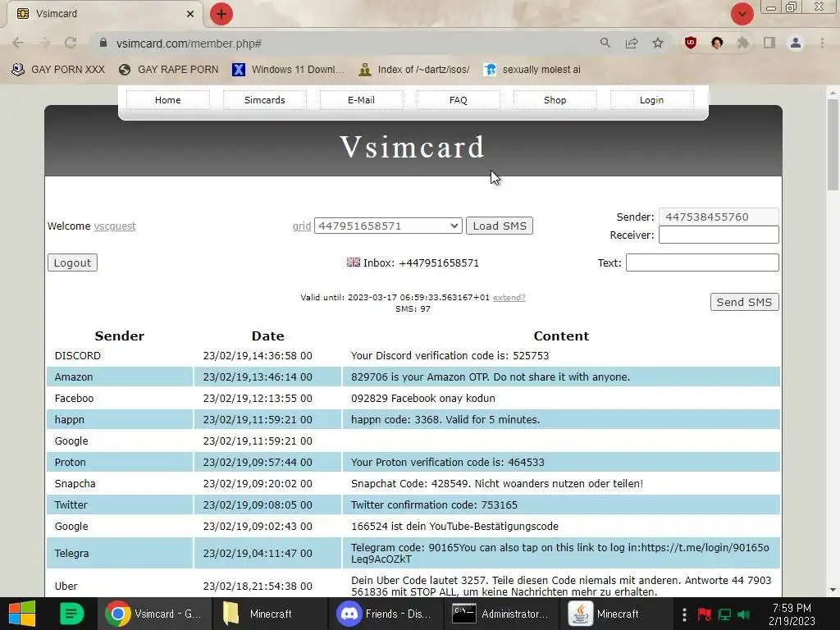Open the Simcards menu item
This screenshot has height=630, width=840.
[265, 100]
